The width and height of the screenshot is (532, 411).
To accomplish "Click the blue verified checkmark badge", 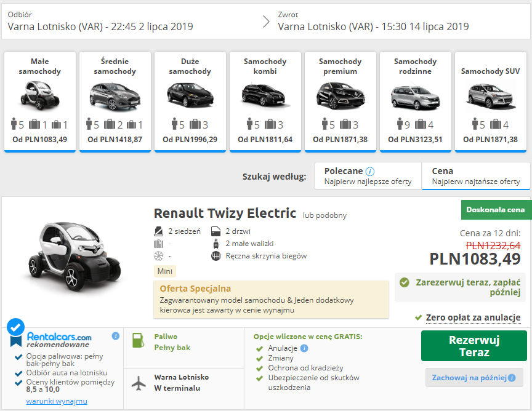I will [x=15, y=327].
